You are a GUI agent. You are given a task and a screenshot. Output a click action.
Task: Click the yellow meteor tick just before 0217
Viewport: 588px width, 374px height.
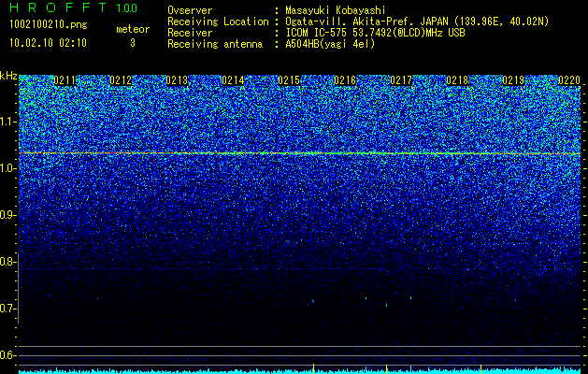pos(386,368)
